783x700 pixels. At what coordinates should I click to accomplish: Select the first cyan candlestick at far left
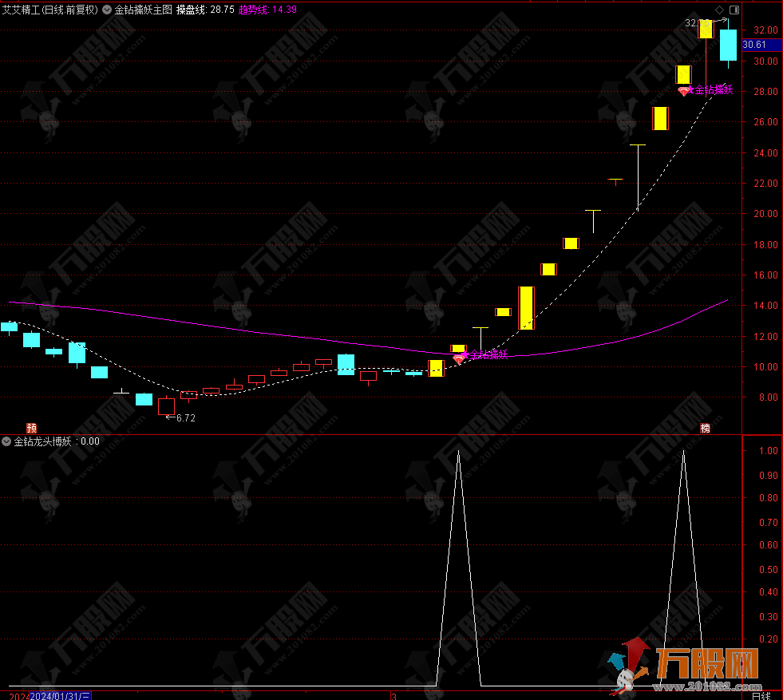[x=9, y=327]
